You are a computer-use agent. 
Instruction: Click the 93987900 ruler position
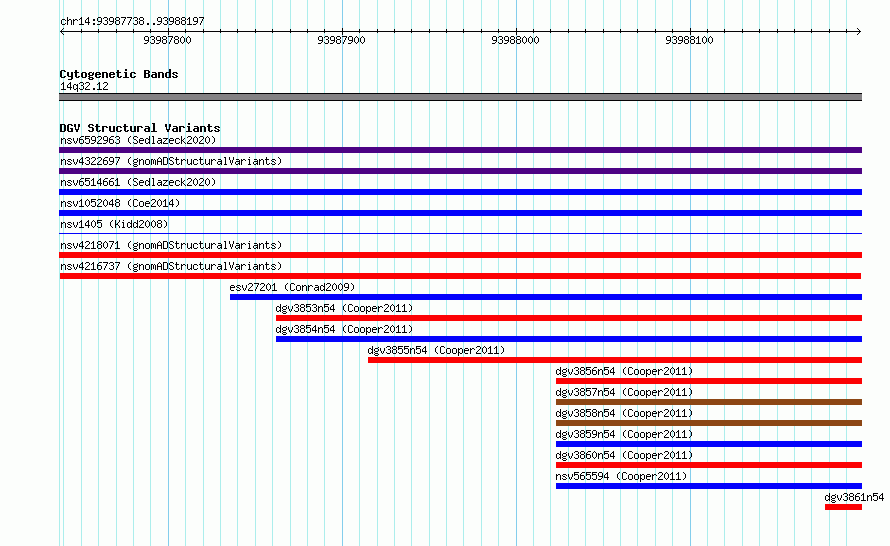pos(341,40)
